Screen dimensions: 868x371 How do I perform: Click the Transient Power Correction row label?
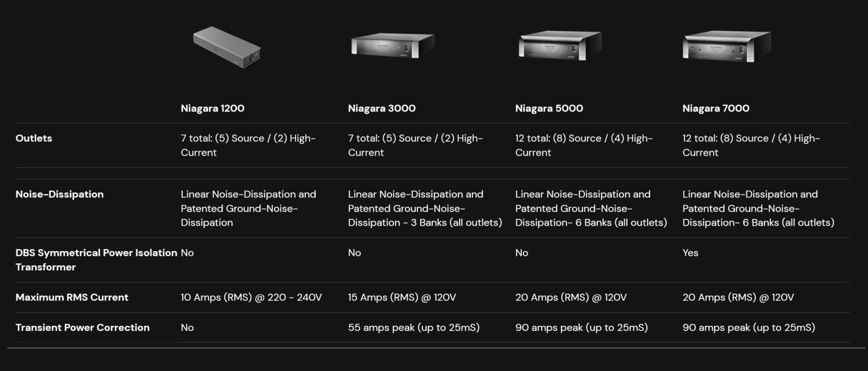point(82,328)
